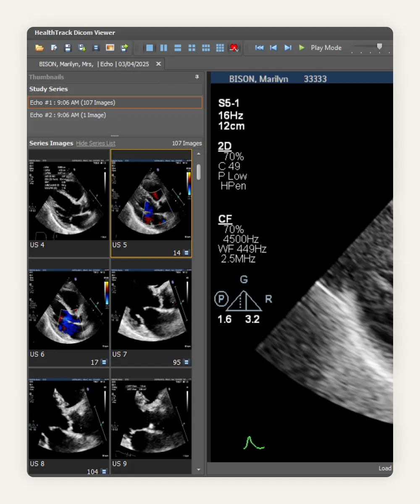Close the BISON, Marilyn Echo tab
Screen dimensions: 420x504
click(158, 64)
